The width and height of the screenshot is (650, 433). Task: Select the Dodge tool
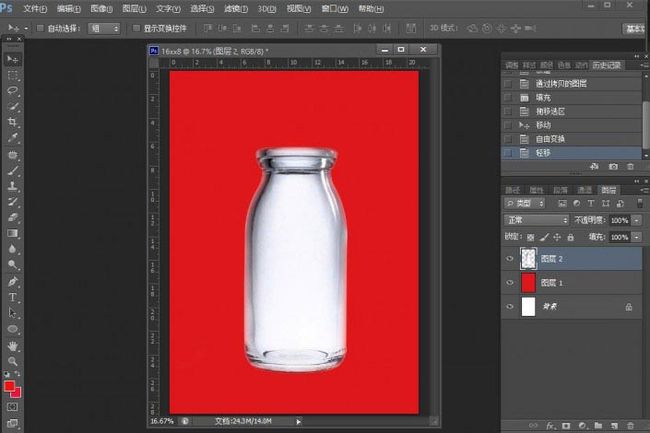pos(12,264)
